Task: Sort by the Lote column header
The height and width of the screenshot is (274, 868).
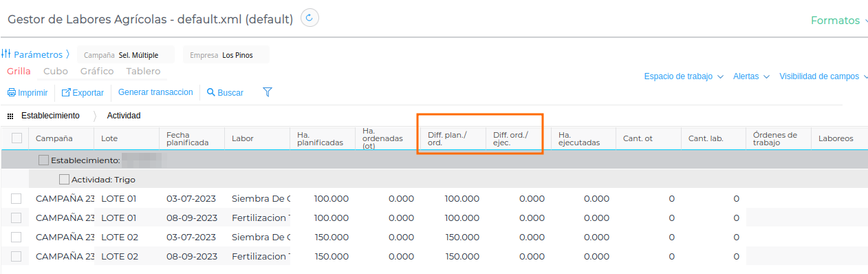Action: tap(127, 138)
